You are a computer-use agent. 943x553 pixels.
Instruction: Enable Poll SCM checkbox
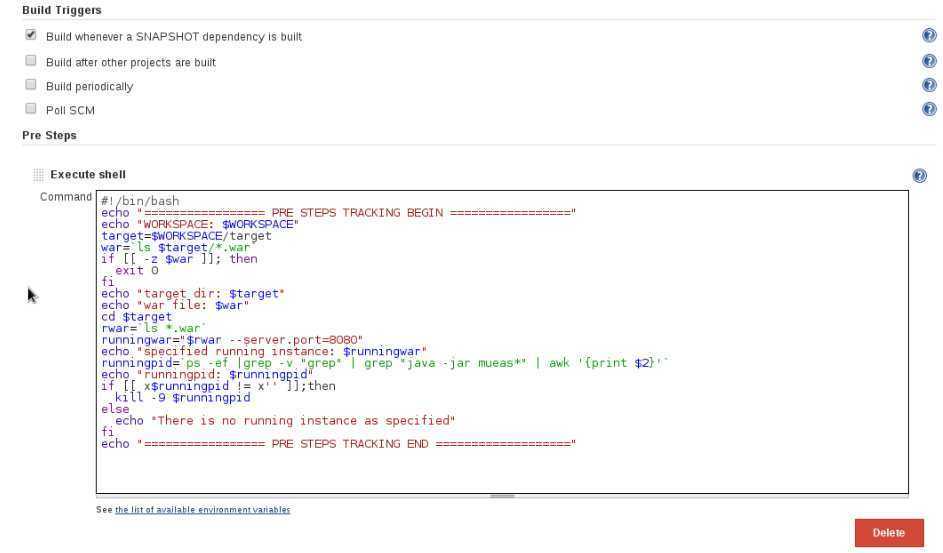tap(31, 109)
